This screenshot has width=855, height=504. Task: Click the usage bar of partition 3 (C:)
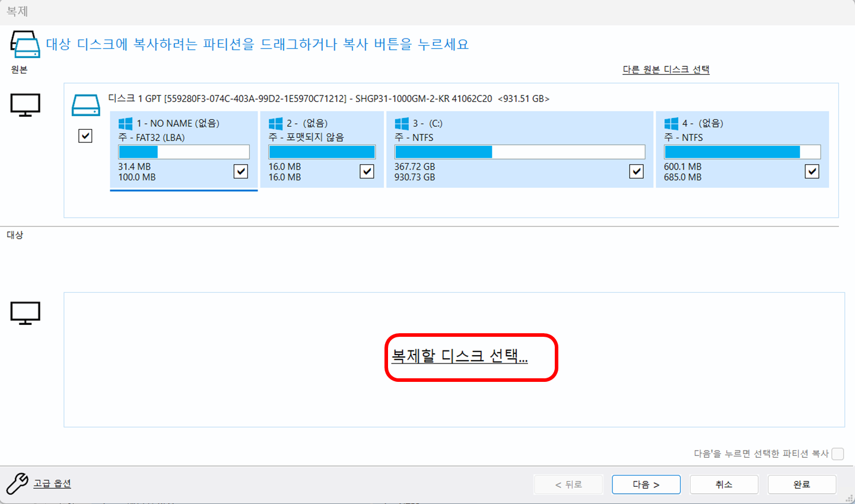click(520, 152)
